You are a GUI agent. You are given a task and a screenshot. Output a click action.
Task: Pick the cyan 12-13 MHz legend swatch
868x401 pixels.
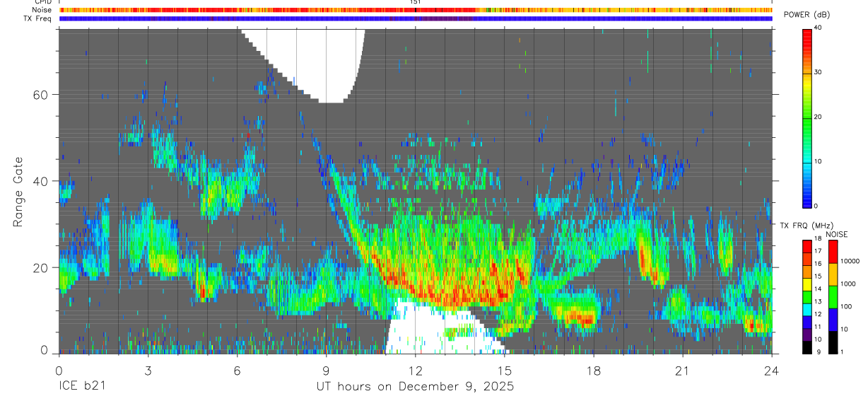coord(807,310)
